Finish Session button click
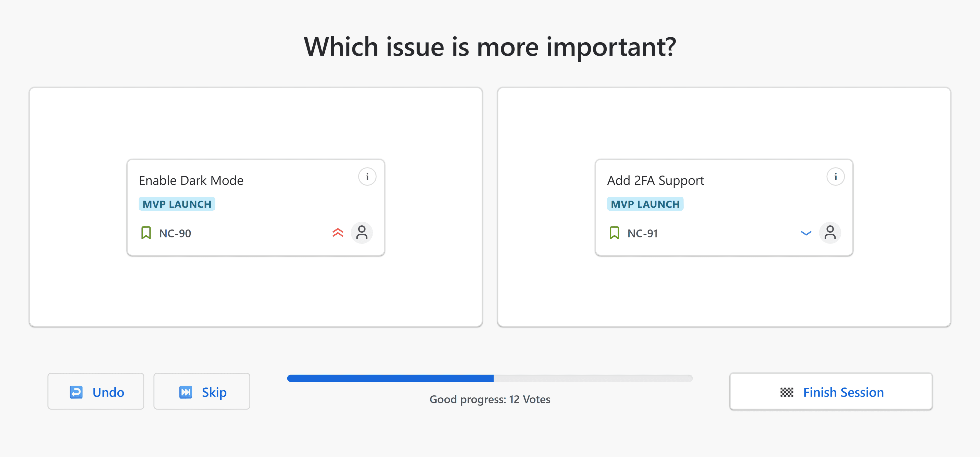The height and width of the screenshot is (457, 980). click(831, 391)
